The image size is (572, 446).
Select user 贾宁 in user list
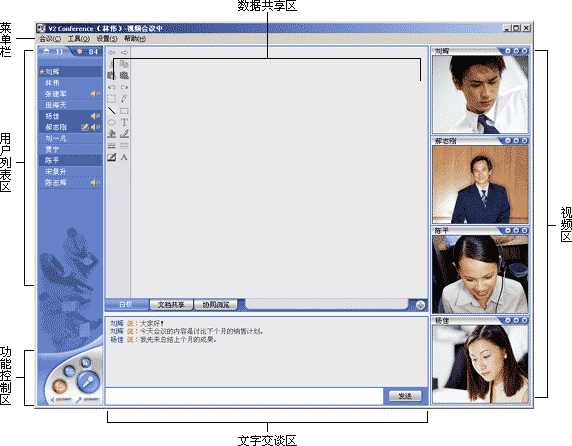click(x=70, y=150)
